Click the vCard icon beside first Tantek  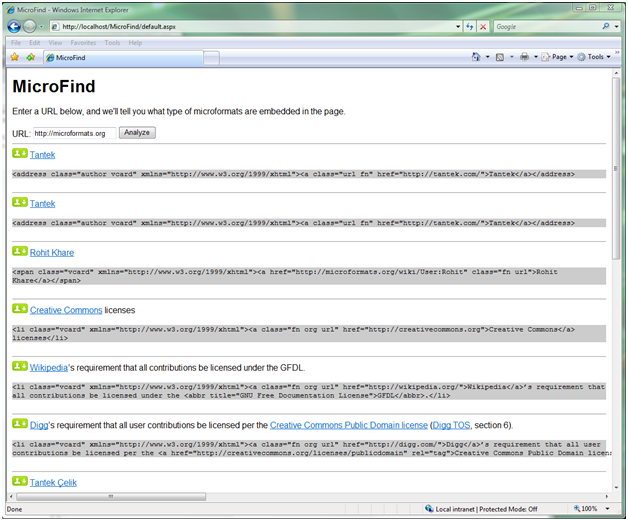20,153
